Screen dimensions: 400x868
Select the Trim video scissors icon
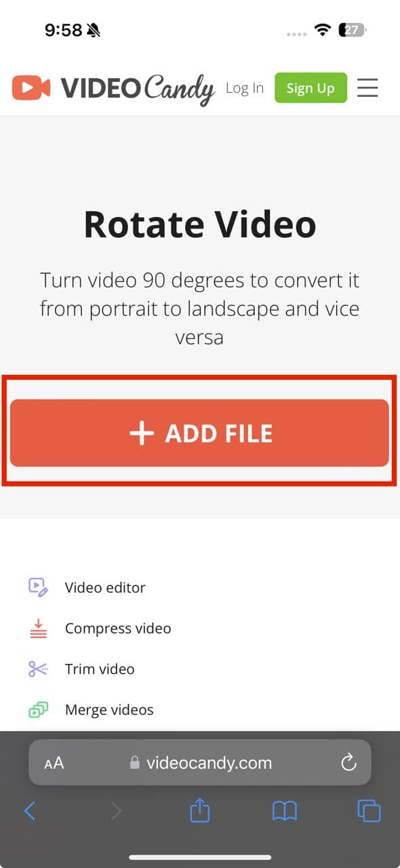click(38, 669)
